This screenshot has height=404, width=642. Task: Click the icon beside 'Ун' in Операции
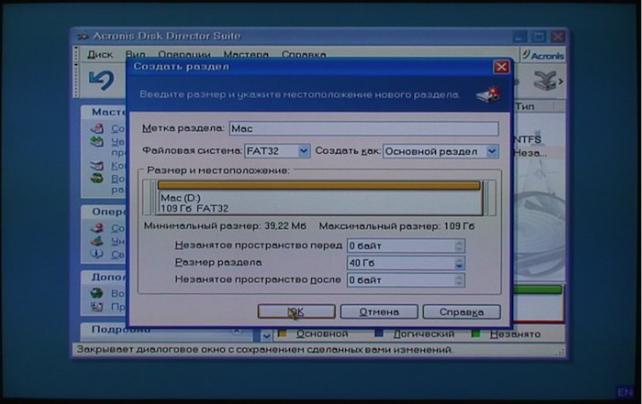(97, 241)
